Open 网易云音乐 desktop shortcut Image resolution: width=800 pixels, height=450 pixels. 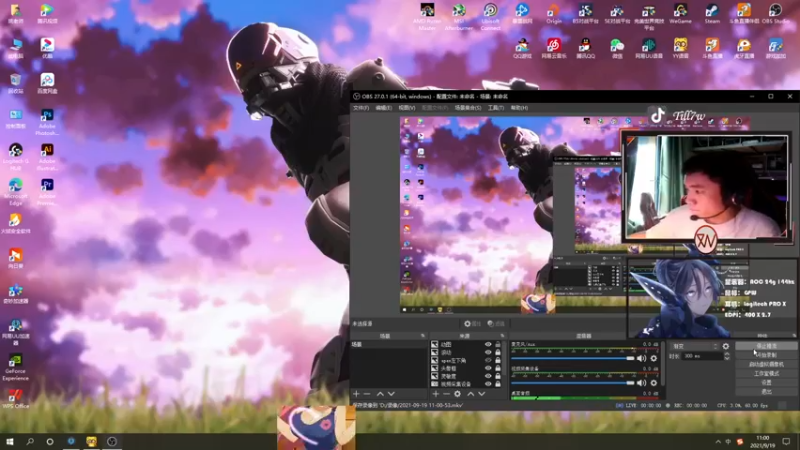(554, 48)
